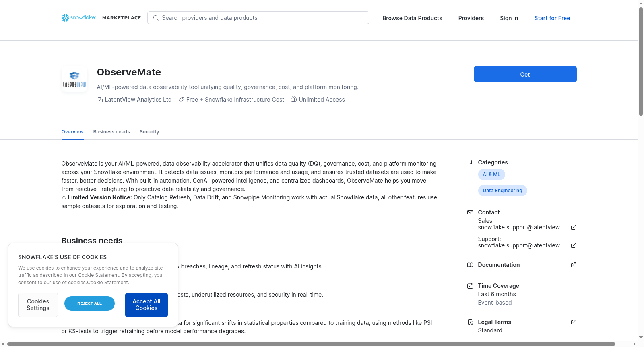Open Support email external link icon
The width and height of the screenshot is (644, 347).
pos(574,245)
